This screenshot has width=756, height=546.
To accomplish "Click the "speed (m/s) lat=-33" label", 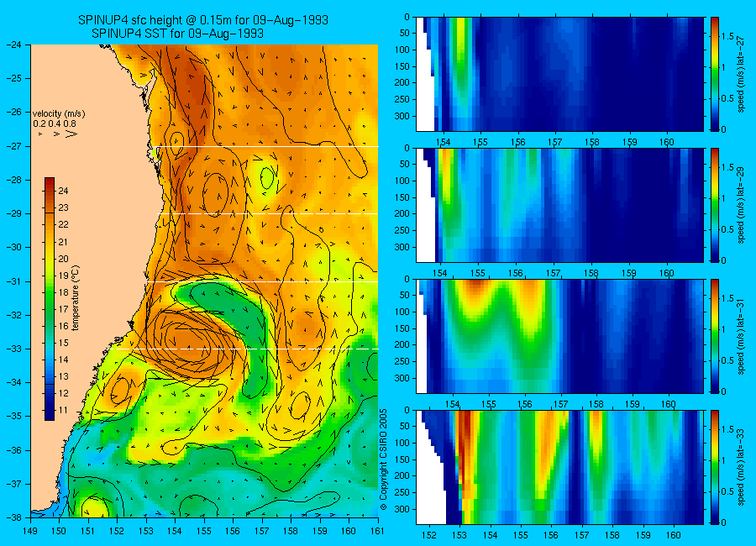I will (741, 467).
